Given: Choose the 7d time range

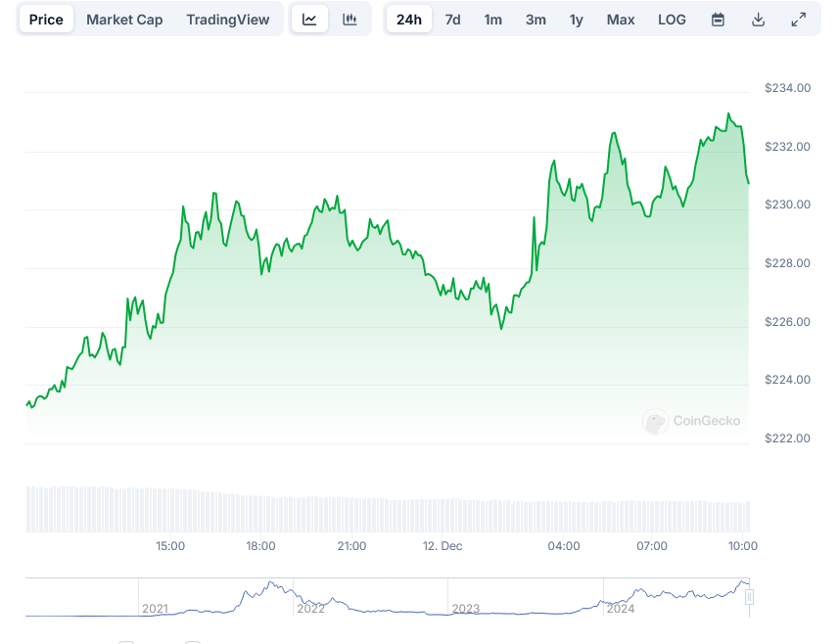Looking at the screenshot, I should point(452,20).
